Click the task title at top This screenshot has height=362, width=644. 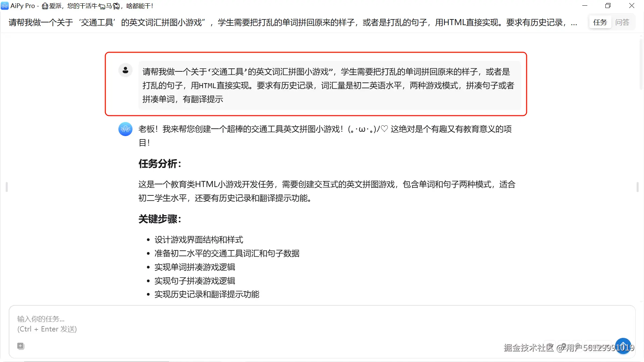(288, 22)
